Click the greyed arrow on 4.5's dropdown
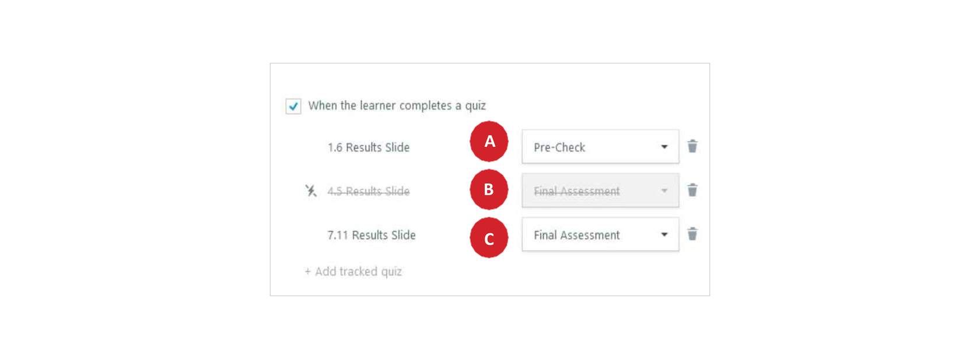 (664, 191)
